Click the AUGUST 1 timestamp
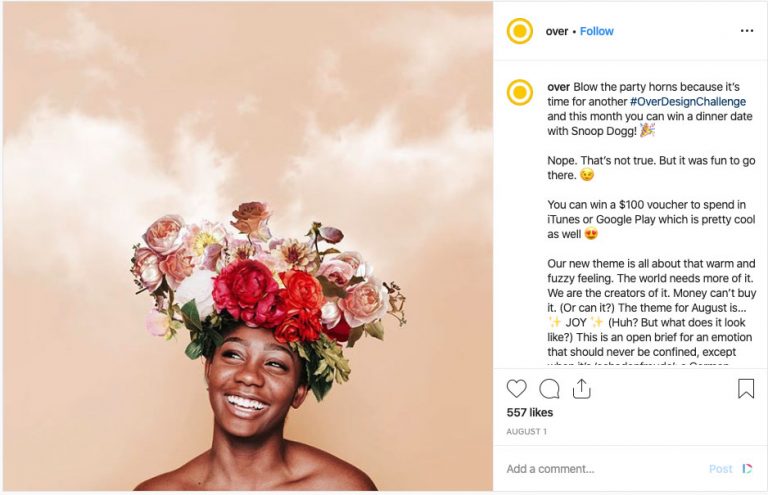Screen dimensions: 768x495 pos(528,431)
